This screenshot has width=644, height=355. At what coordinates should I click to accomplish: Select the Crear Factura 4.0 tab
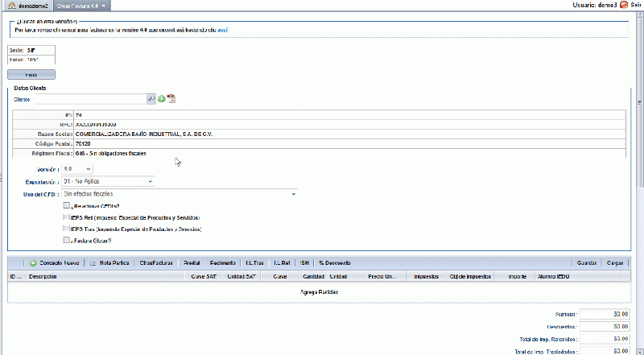coord(81,6)
